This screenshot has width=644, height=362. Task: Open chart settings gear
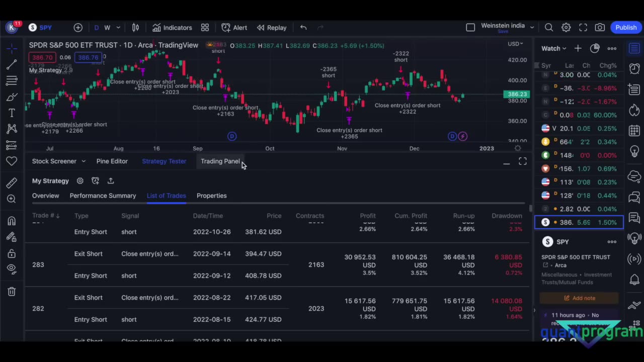pyautogui.click(x=566, y=28)
